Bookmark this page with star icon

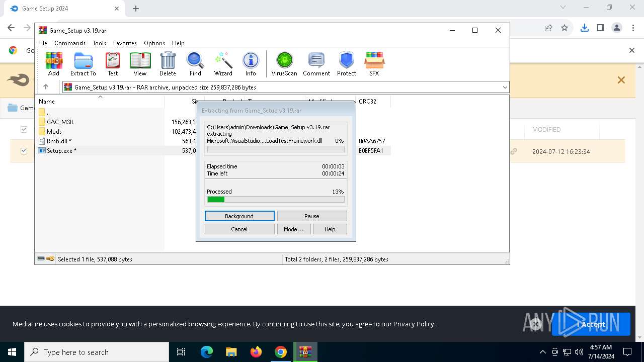tap(565, 28)
